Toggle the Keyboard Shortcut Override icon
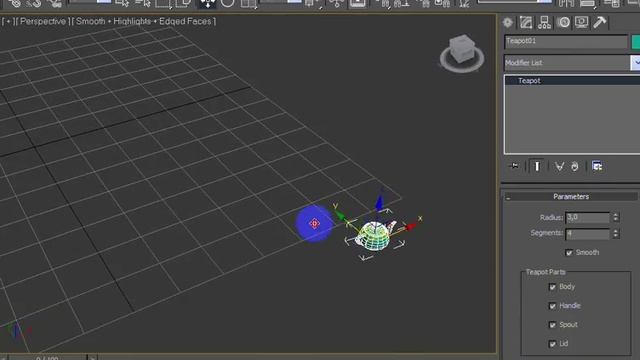Screen dimensions: 640x360 (358, 4)
